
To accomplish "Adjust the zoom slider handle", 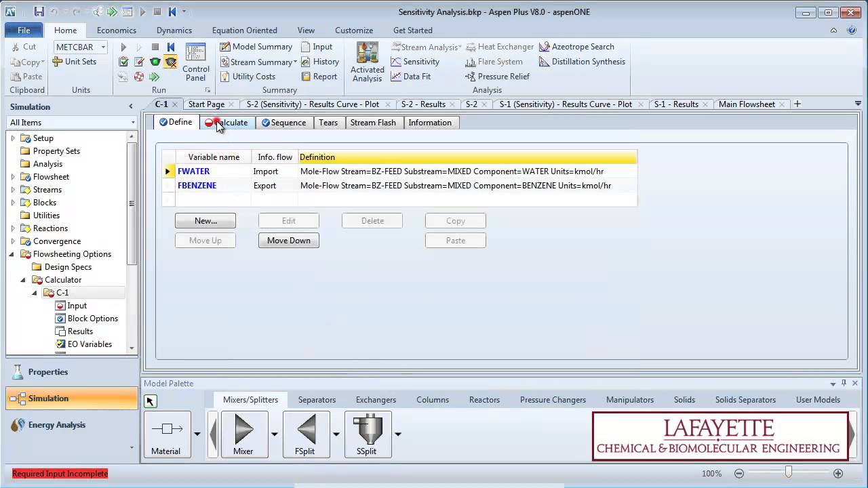I will [788, 472].
